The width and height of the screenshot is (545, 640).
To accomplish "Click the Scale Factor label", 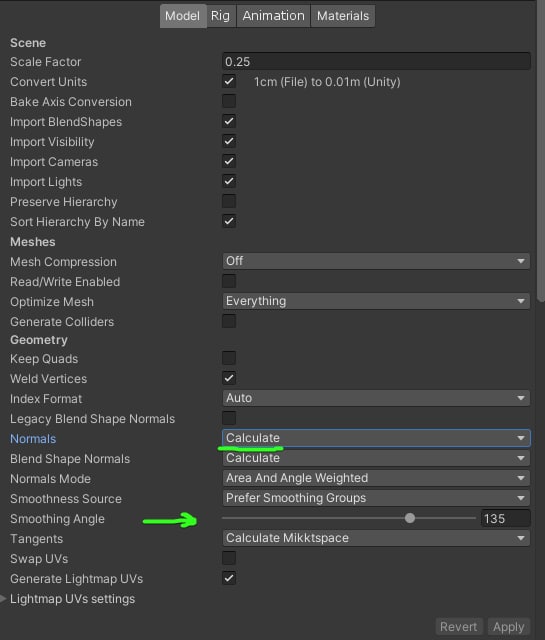I will (x=46, y=62).
